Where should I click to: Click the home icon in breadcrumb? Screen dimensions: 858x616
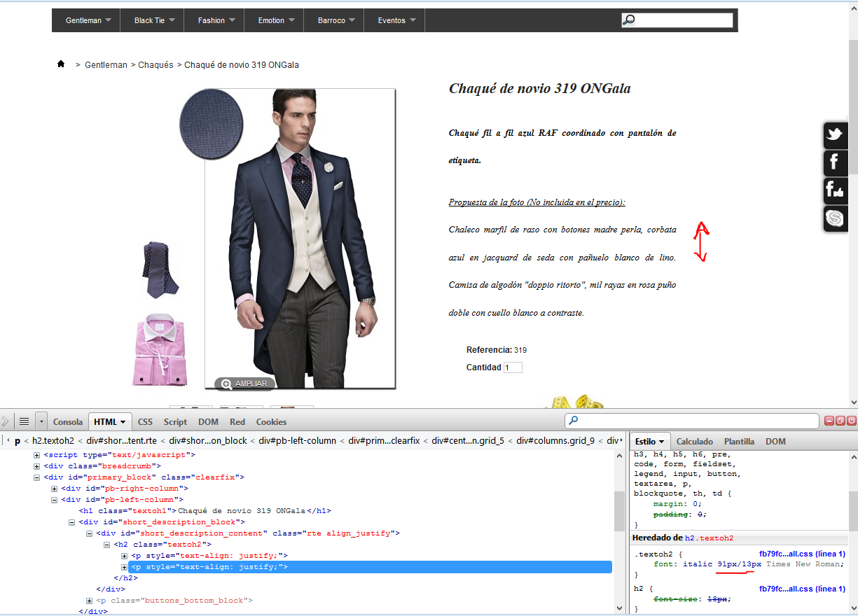pos(61,64)
